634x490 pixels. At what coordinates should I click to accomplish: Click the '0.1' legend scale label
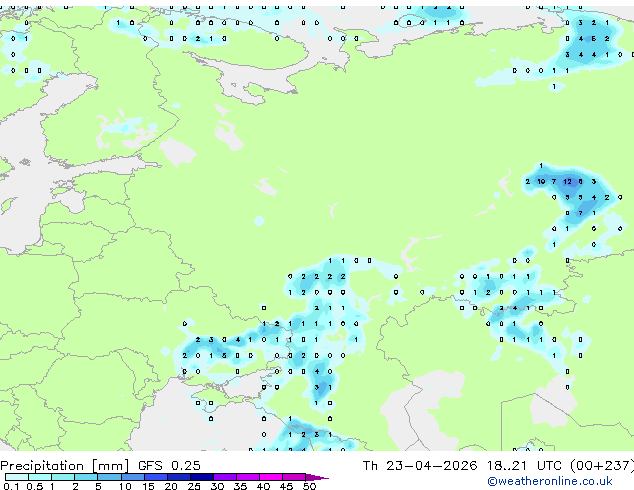click(x=11, y=486)
